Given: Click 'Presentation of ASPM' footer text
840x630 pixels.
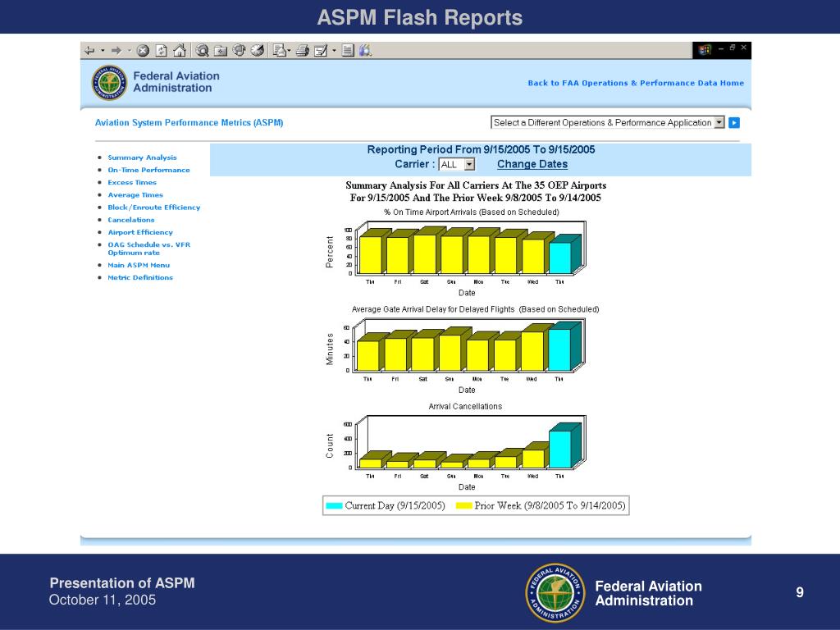Looking at the screenshot, I should (122, 583).
